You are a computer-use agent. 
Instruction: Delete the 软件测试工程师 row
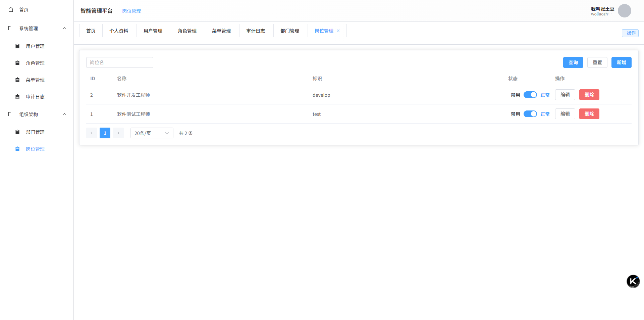[589, 114]
